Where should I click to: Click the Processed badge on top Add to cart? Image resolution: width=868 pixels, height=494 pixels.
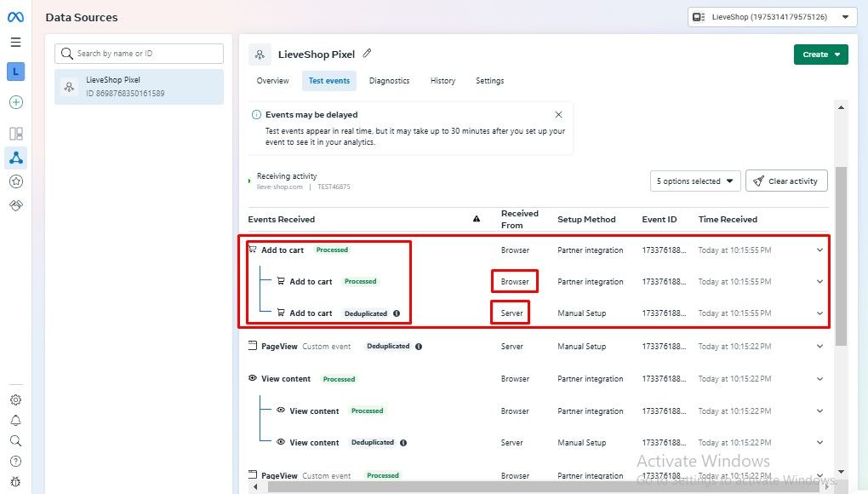pyautogui.click(x=332, y=250)
